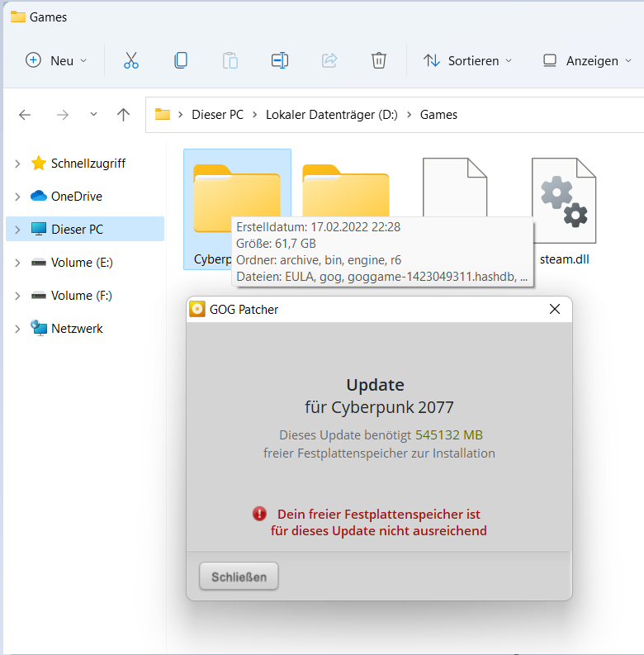The image size is (644, 655).
Task: Click the folder icon in address bar
Action: 163,114
